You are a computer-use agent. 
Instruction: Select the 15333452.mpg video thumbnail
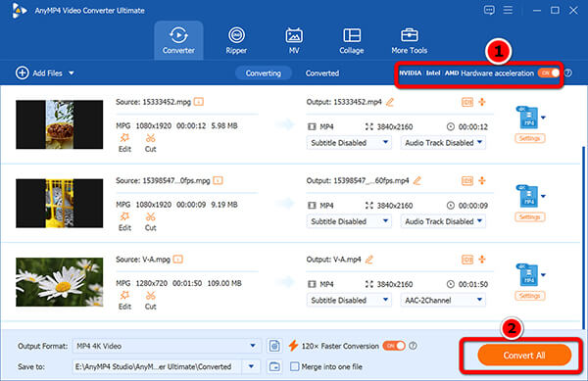(59, 124)
